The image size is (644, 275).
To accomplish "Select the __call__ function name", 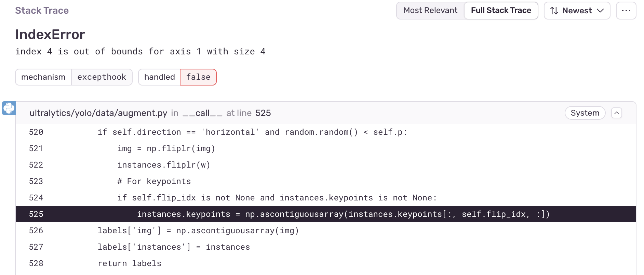I will tap(201, 113).
